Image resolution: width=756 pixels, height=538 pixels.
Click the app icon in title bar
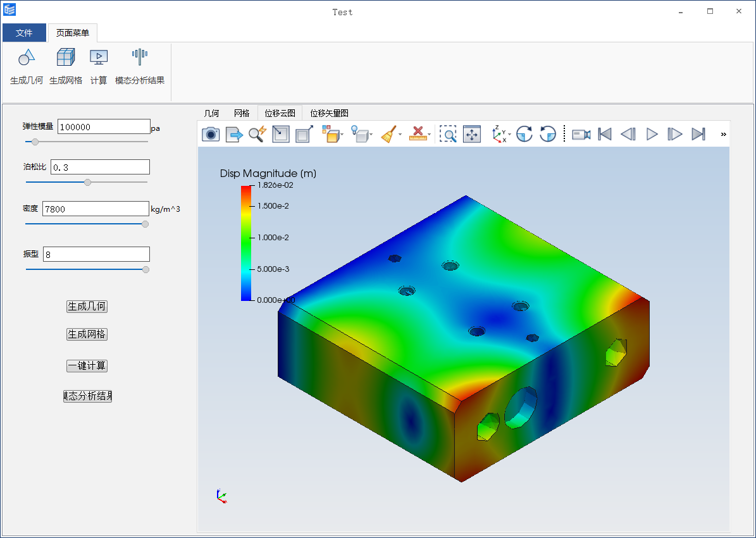pos(9,9)
